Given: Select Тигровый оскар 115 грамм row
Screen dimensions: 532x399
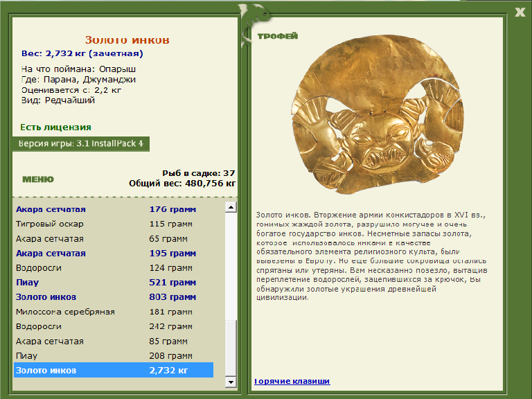Looking at the screenshot, I should [114, 224].
